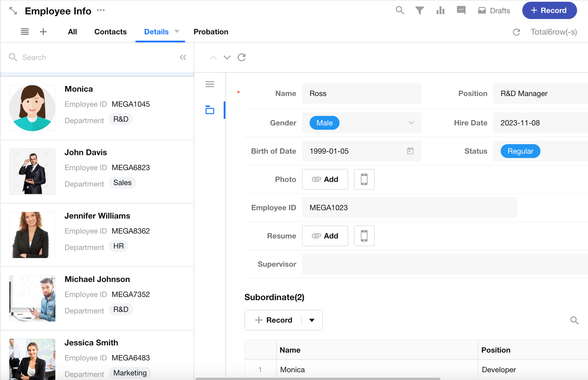Open the comments chat bubble icon
The height and width of the screenshot is (380, 588).
click(461, 10)
